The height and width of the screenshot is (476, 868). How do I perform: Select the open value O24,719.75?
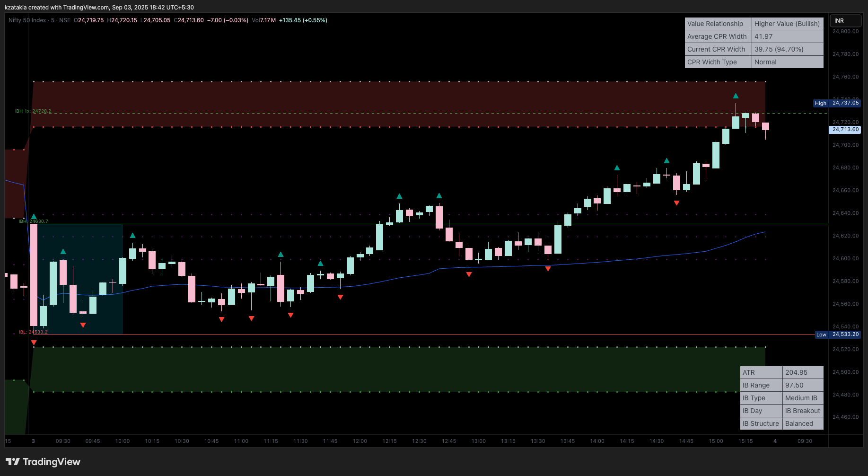(x=88, y=20)
